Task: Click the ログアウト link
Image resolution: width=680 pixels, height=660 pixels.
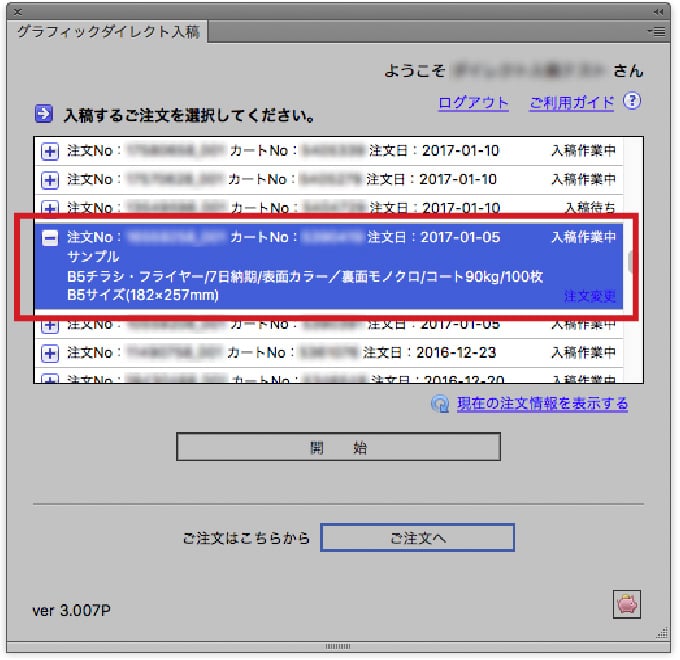Action: pyautogui.click(x=473, y=103)
